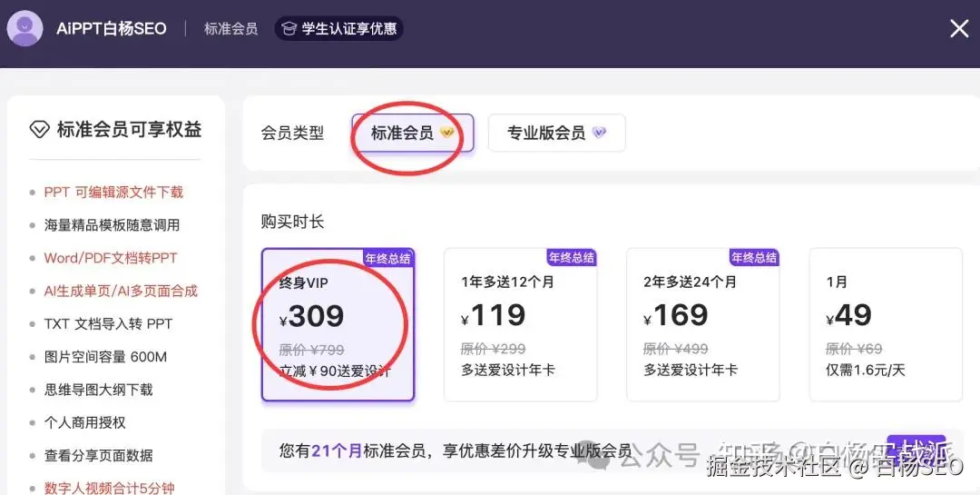The width and height of the screenshot is (980, 495).
Task: Click the AI生成单页/AI多页面合成 benefit
Action: coord(121,291)
